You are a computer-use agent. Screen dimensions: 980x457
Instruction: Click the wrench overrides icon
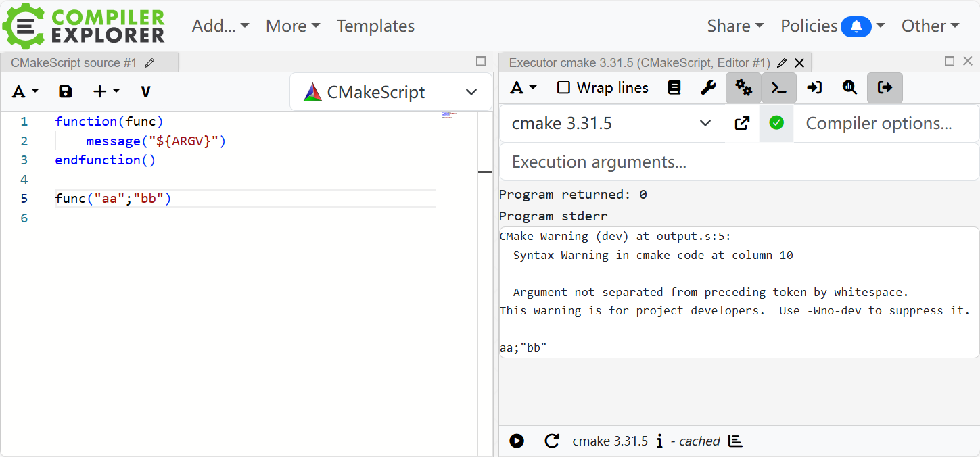click(x=708, y=88)
